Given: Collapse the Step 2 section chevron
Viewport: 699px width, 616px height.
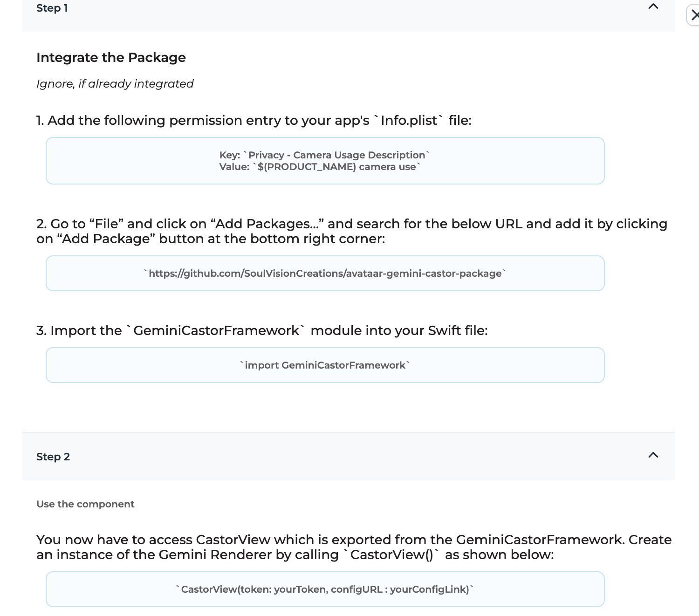Looking at the screenshot, I should (x=653, y=455).
